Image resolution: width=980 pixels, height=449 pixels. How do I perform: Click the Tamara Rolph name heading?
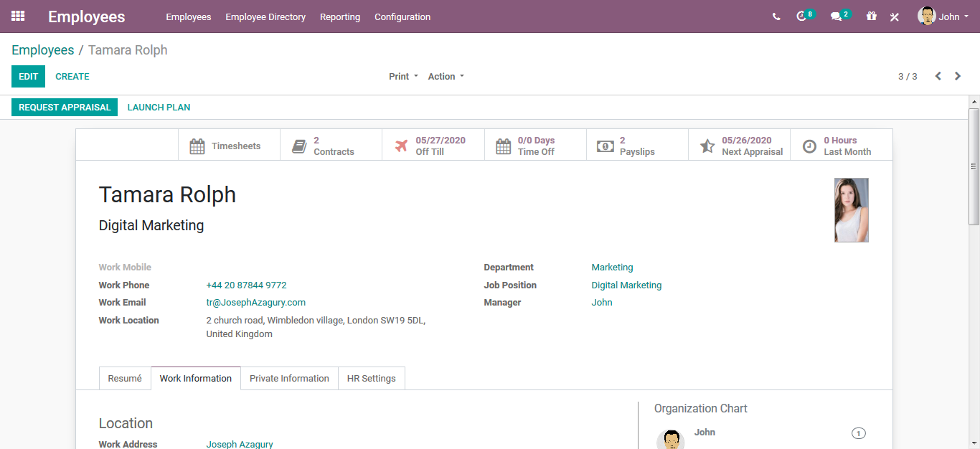click(167, 194)
